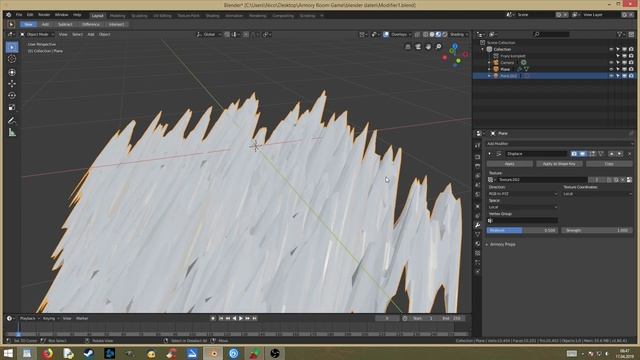Open the Material properties tab icon

pyautogui.click(x=478, y=244)
